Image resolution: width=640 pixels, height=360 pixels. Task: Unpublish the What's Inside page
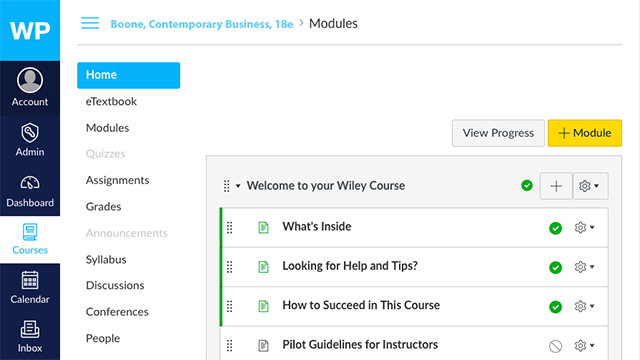tap(555, 228)
